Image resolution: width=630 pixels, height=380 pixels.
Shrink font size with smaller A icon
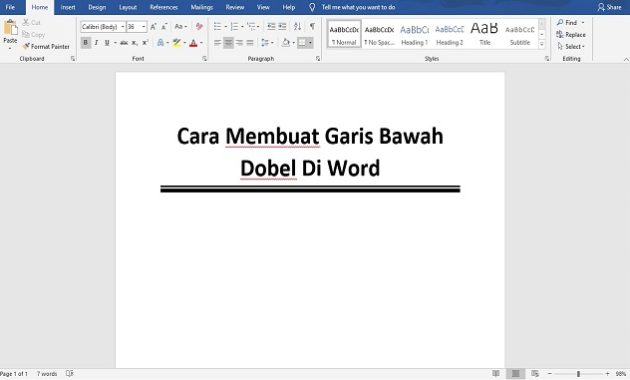[164, 27]
